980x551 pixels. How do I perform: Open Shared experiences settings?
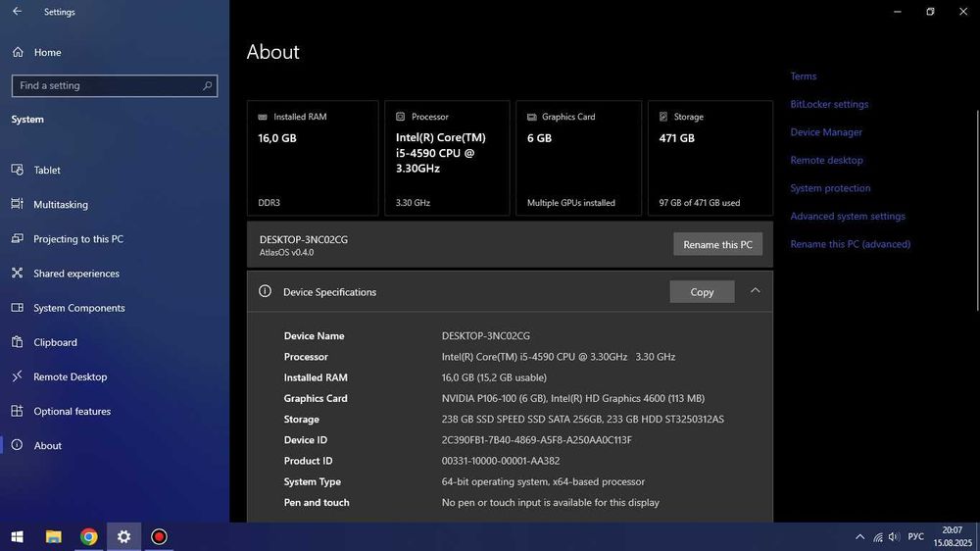tap(75, 274)
